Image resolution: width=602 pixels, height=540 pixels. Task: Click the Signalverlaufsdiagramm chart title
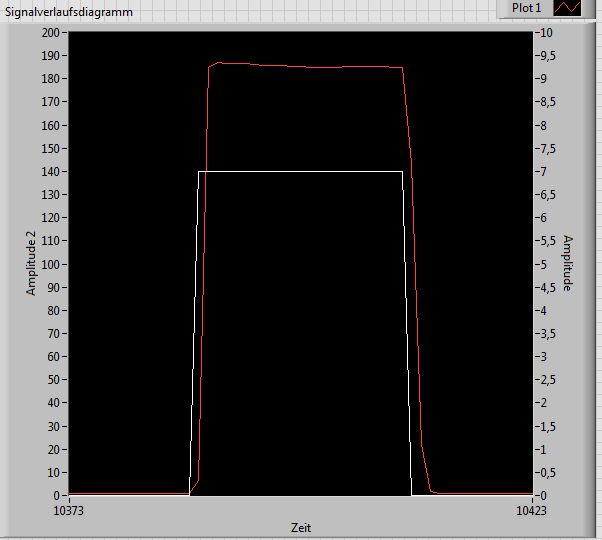tap(69, 12)
